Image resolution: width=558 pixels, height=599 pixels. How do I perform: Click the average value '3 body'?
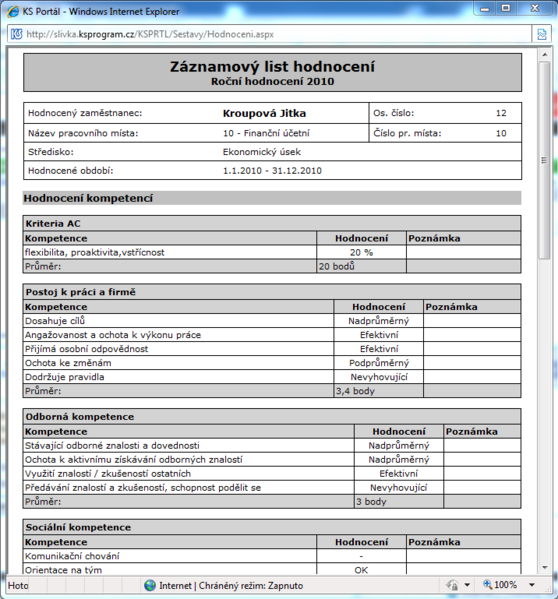coord(371,502)
